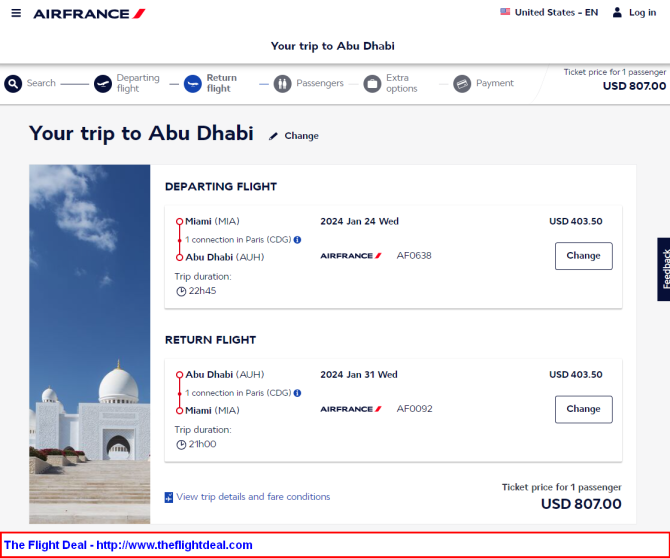View trip details and fare conditions
This screenshot has height=558, width=670.
(x=247, y=497)
